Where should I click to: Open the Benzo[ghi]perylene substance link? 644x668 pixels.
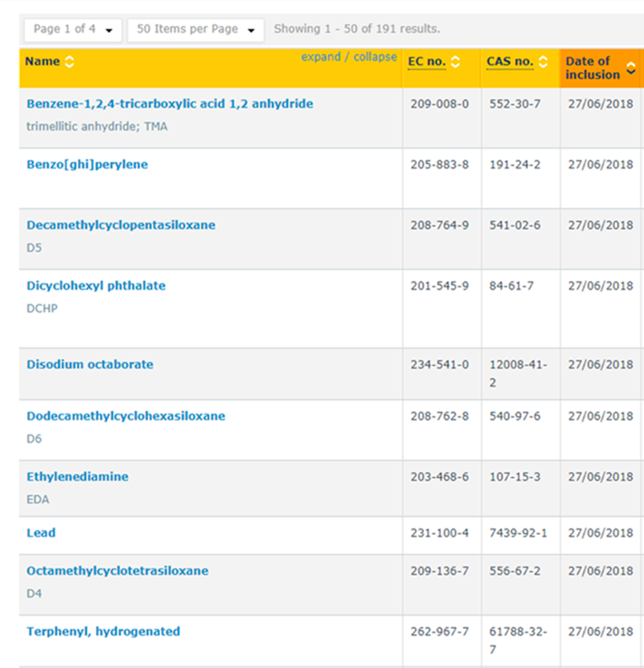point(87,165)
